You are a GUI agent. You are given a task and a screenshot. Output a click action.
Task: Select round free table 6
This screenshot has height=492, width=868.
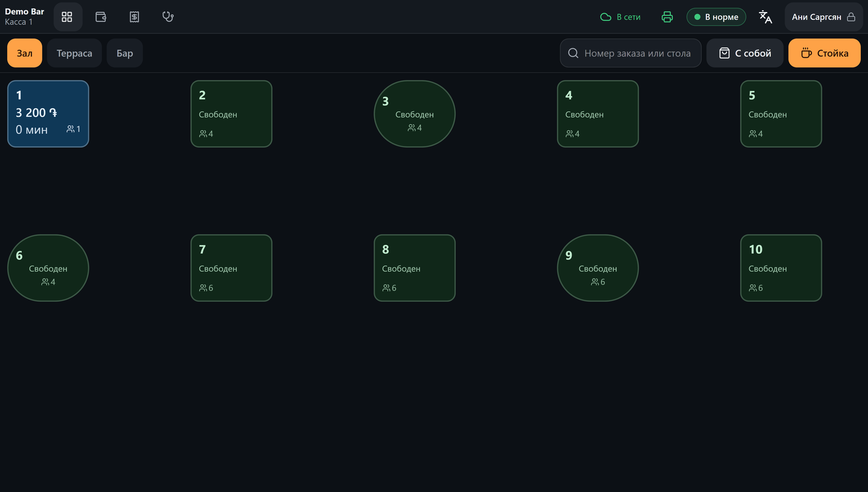click(x=48, y=268)
